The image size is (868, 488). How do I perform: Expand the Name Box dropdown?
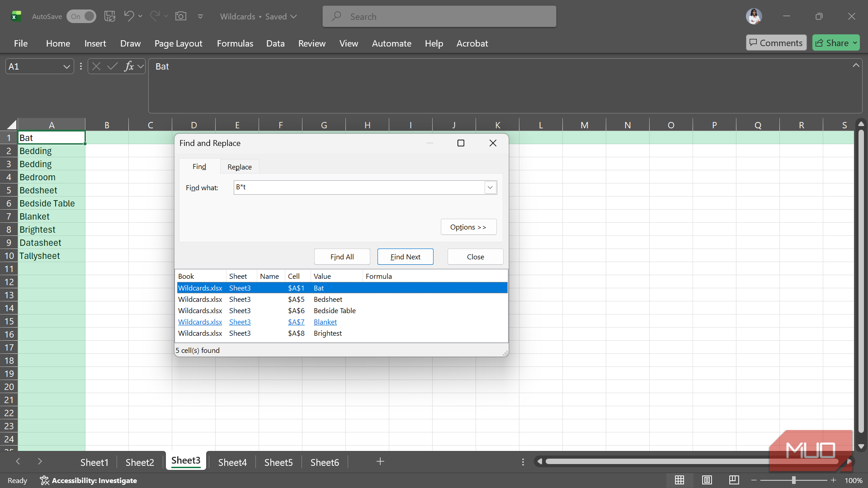(x=66, y=66)
